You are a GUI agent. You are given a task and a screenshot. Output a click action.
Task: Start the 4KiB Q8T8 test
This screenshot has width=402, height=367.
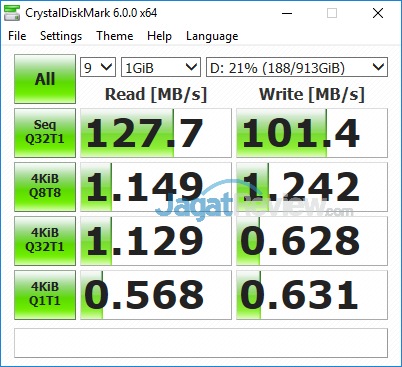pyautogui.click(x=45, y=187)
